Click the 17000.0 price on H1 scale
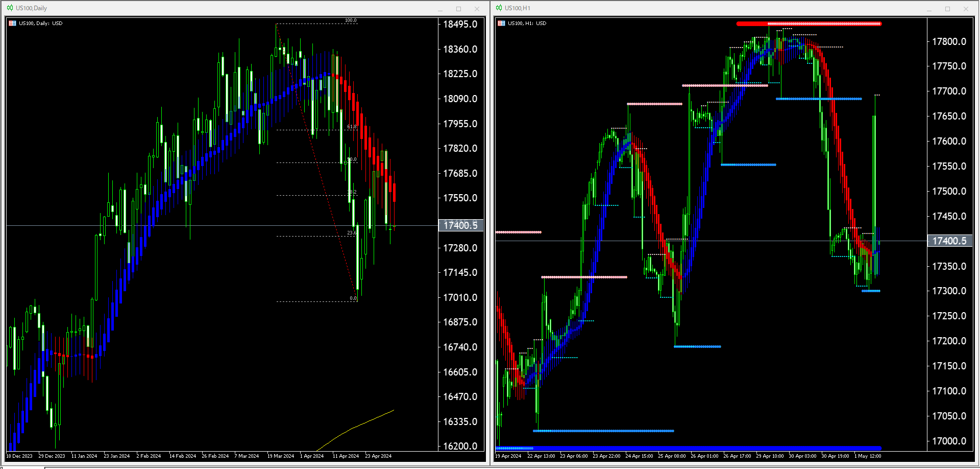Screen dimensions: 980x469 (949, 441)
